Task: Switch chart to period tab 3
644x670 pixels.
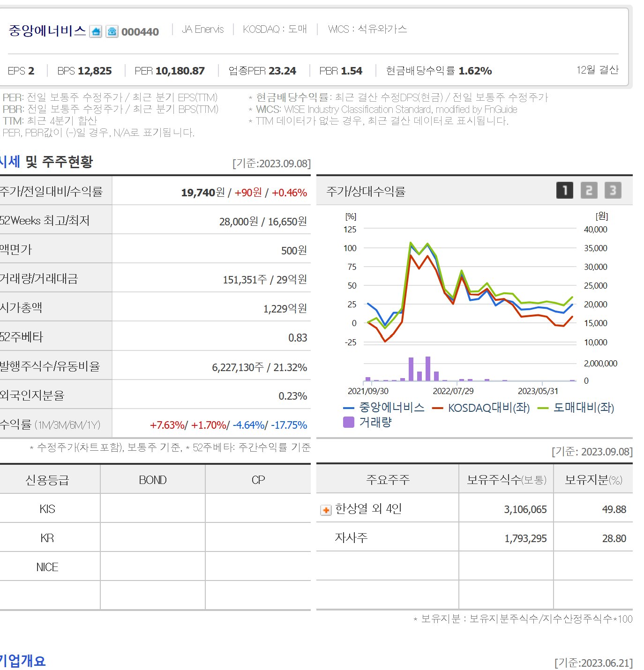Action: 613,190
